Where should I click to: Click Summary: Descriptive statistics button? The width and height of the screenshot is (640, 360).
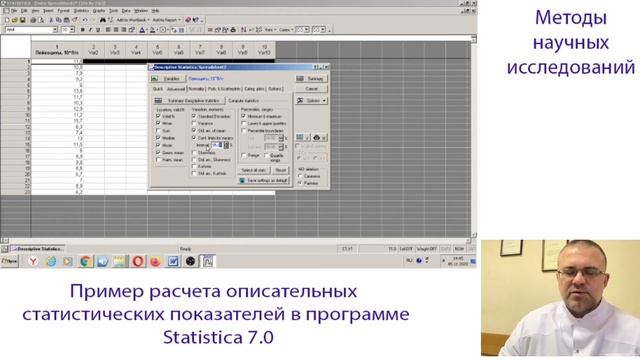[189, 100]
